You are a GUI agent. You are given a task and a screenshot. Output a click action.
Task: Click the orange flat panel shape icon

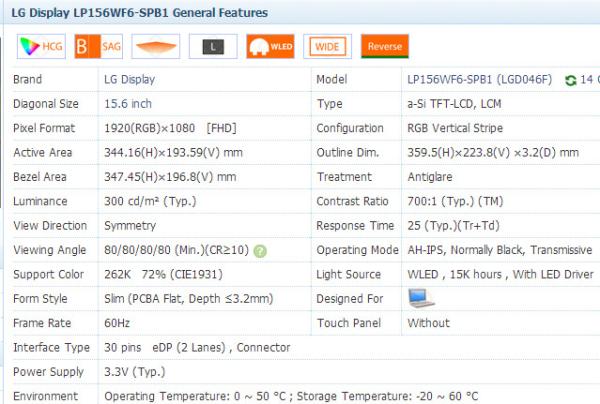coord(155,46)
